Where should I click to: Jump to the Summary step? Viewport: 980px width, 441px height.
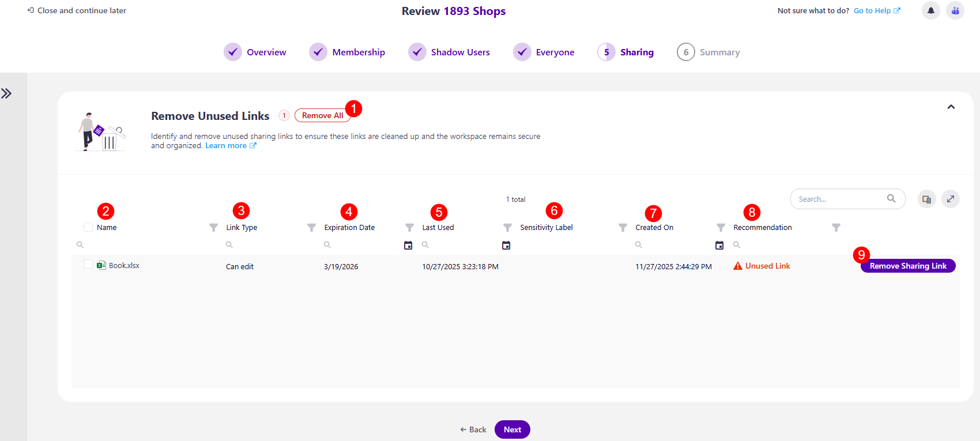pyautogui.click(x=708, y=52)
